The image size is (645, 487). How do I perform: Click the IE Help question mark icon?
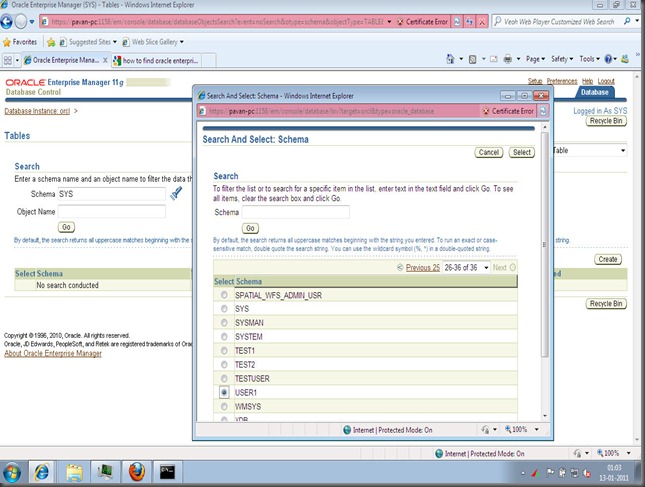coord(608,59)
